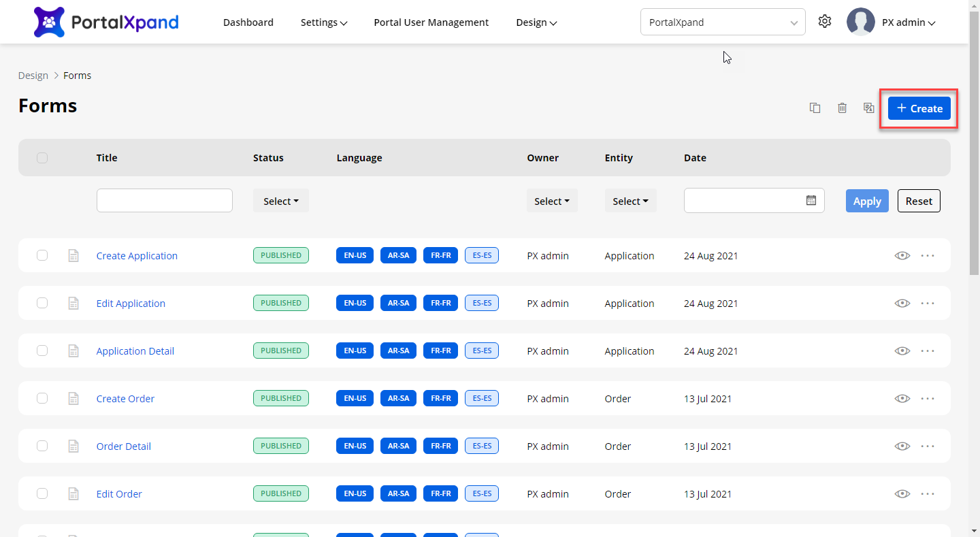Open three-dot menu for Edit Application
The image size is (980, 537).
coord(928,304)
